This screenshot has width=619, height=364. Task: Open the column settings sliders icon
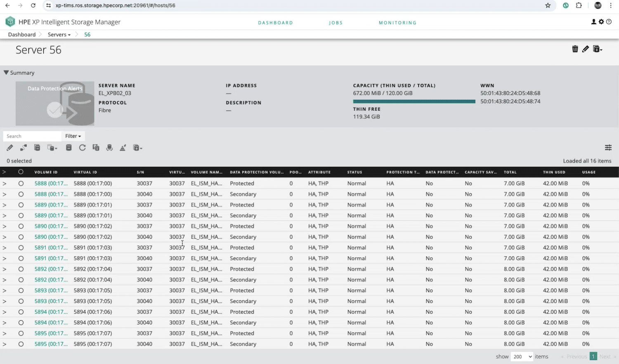point(608,148)
